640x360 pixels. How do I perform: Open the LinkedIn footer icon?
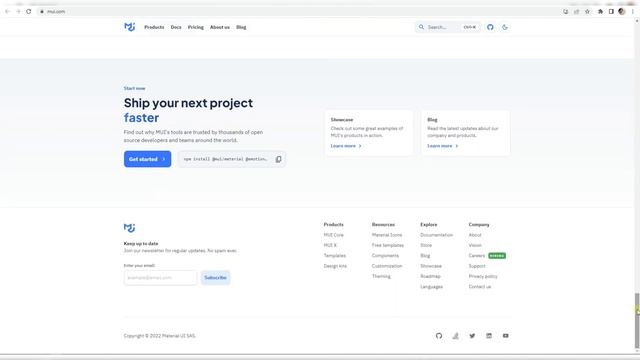[489, 336]
